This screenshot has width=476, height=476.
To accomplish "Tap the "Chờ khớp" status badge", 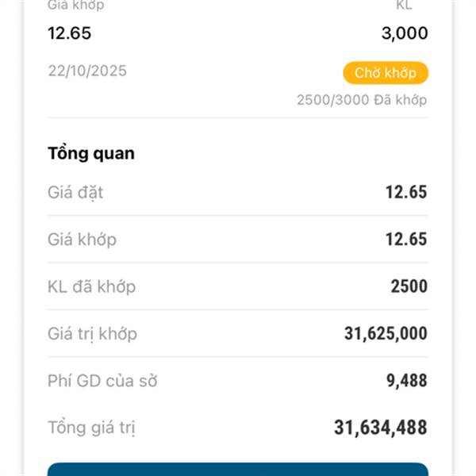I will 385,73.
